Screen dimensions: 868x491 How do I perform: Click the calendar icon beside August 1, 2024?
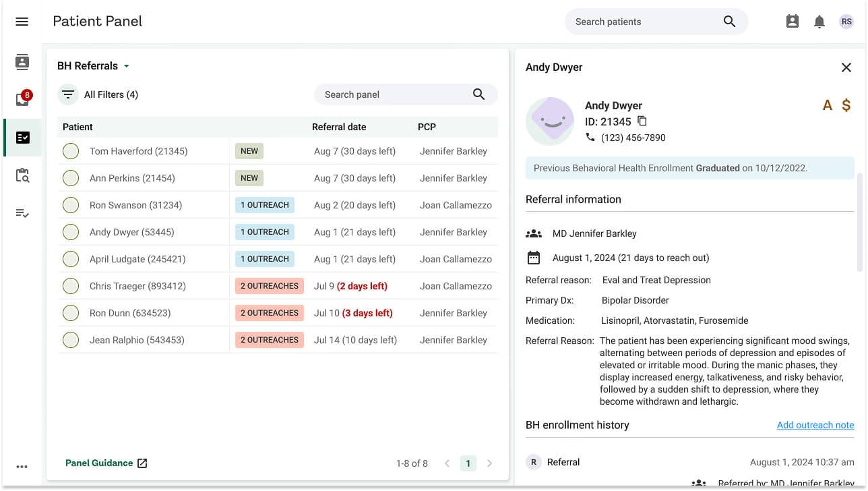point(534,258)
